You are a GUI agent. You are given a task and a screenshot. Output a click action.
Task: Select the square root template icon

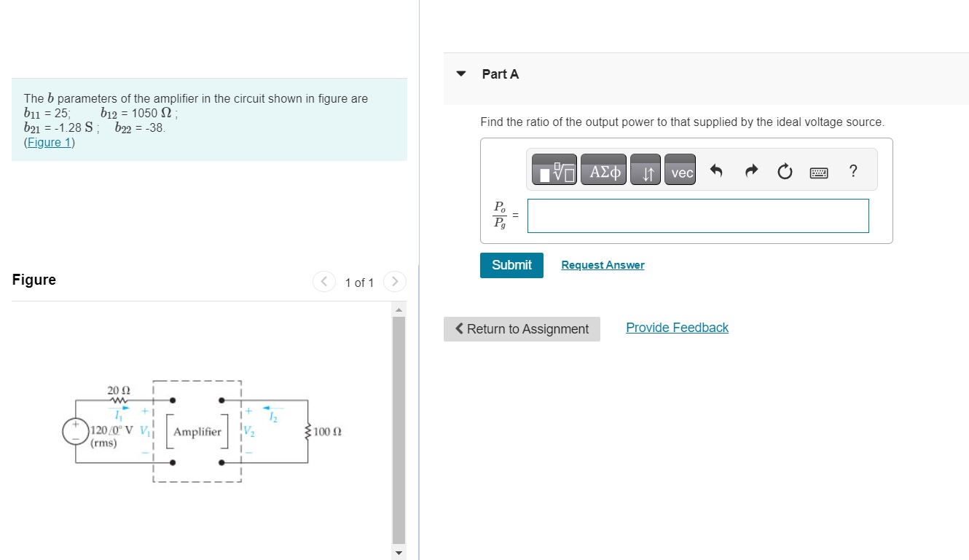click(x=554, y=169)
